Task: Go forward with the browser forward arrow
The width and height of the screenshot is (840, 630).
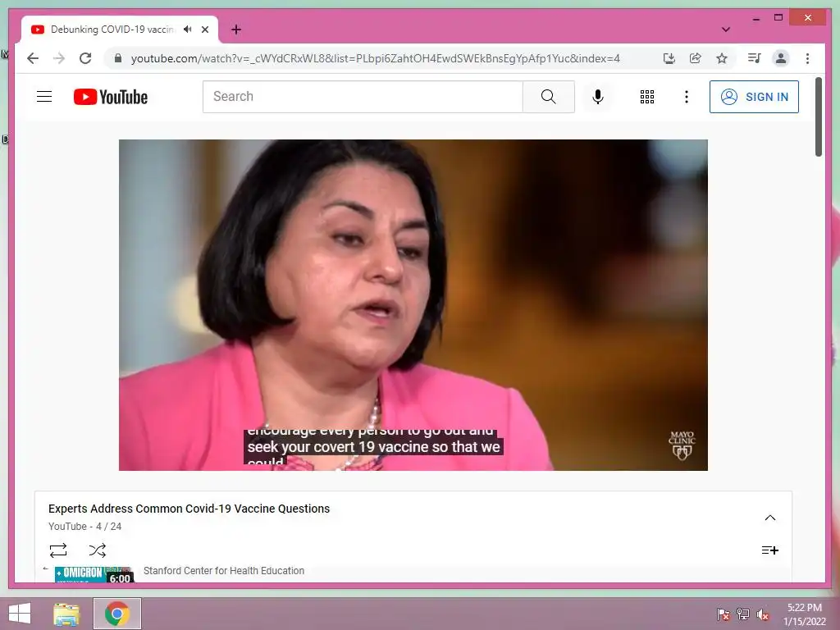Action: tap(59, 58)
